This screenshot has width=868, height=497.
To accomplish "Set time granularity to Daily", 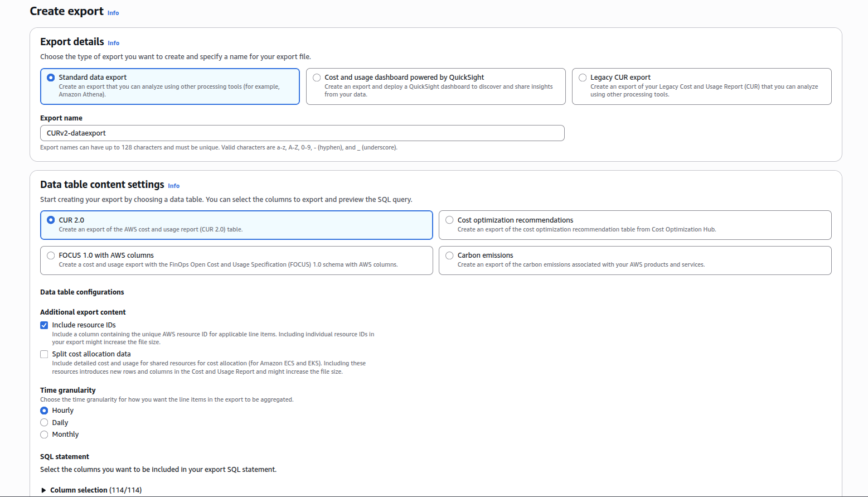I will [44, 422].
